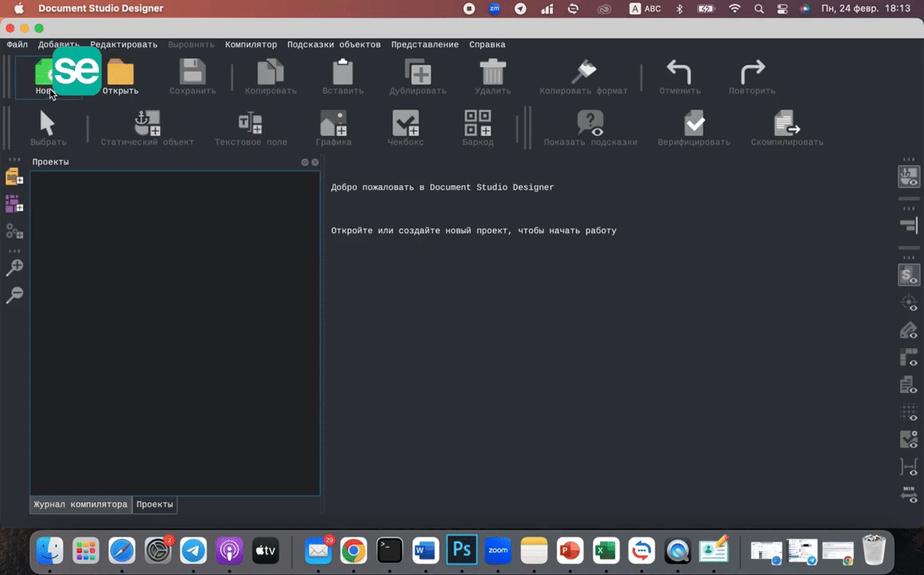Toggle anchor static objects visibility eye
Viewport: 924px width, 575px height.
[909, 176]
